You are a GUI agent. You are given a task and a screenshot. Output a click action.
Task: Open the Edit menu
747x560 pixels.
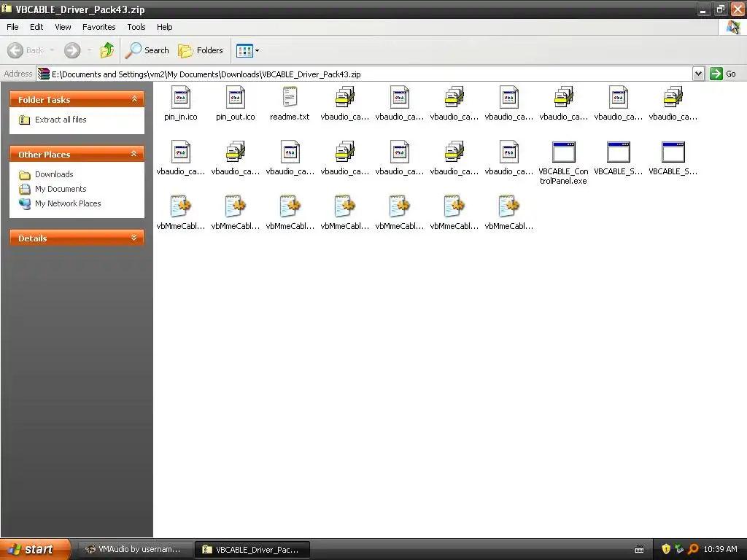coord(36,27)
